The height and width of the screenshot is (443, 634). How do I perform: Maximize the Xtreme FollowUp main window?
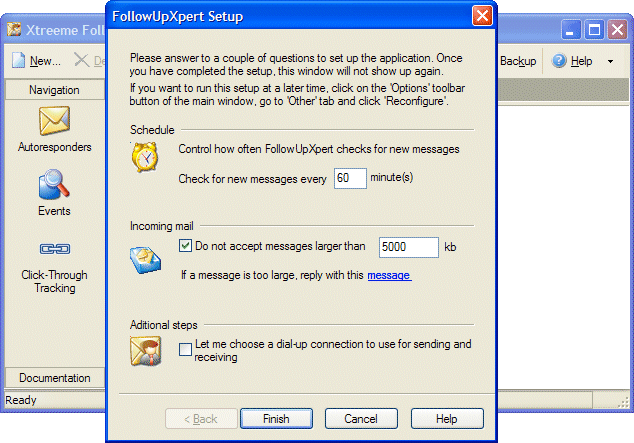click(x=594, y=30)
